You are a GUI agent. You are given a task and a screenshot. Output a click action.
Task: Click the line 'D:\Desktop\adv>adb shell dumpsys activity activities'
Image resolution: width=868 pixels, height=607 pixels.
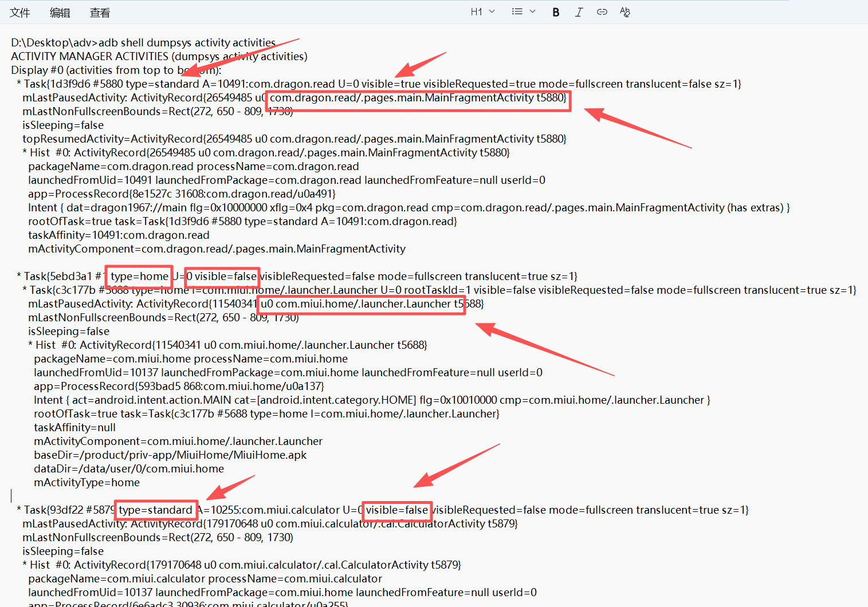143,43
